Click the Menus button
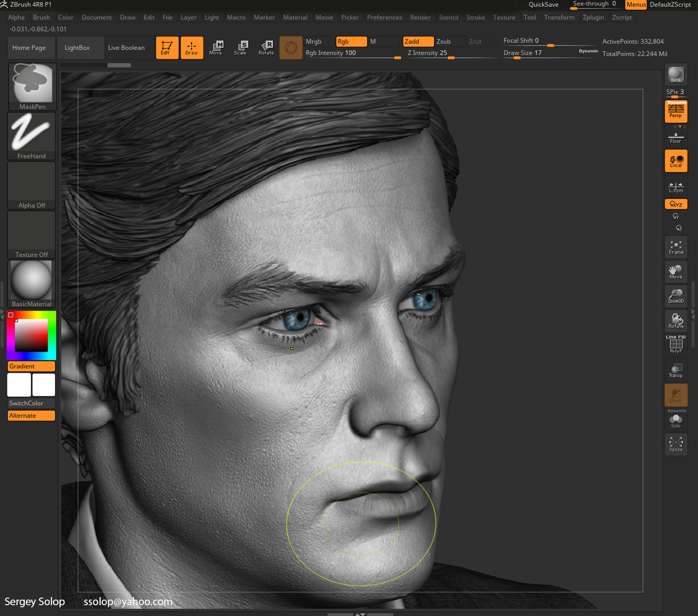 click(x=636, y=5)
